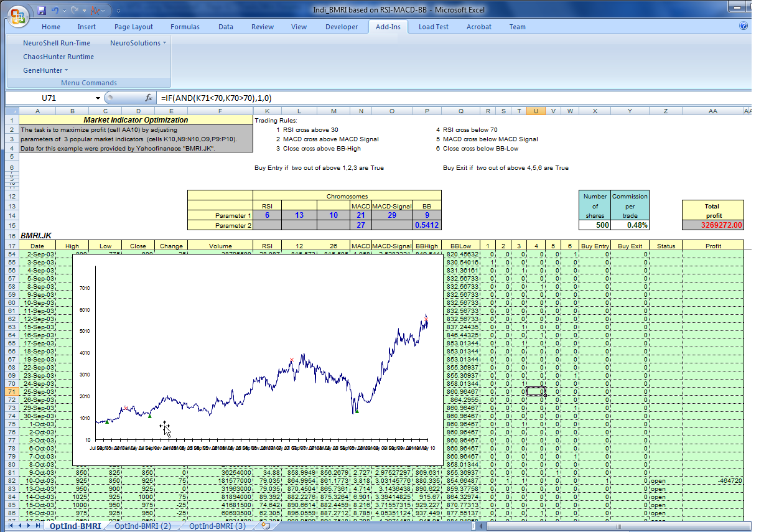Click the Redo arrow icon
This screenshot has width=774, height=532.
pos(75,10)
